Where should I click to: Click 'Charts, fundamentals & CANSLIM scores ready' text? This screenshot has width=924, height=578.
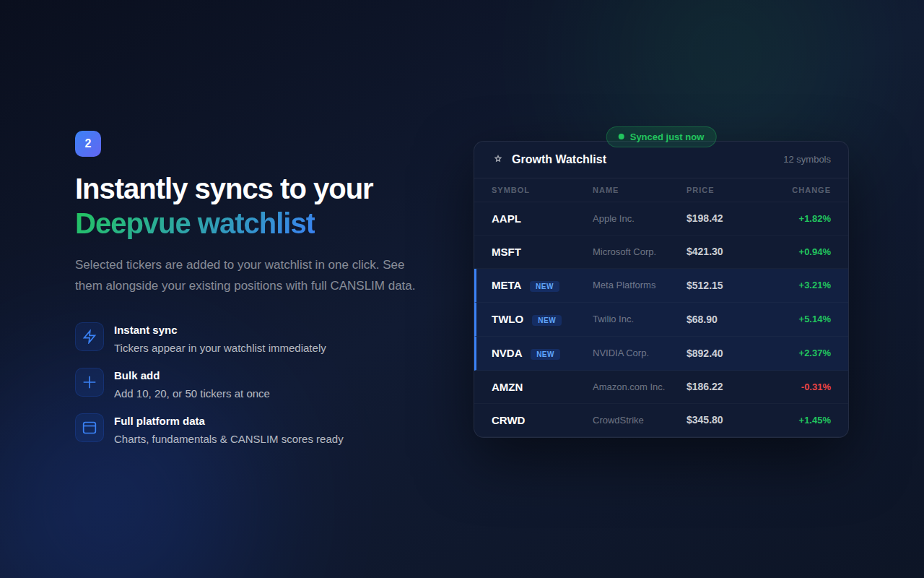pyautogui.click(x=229, y=439)
